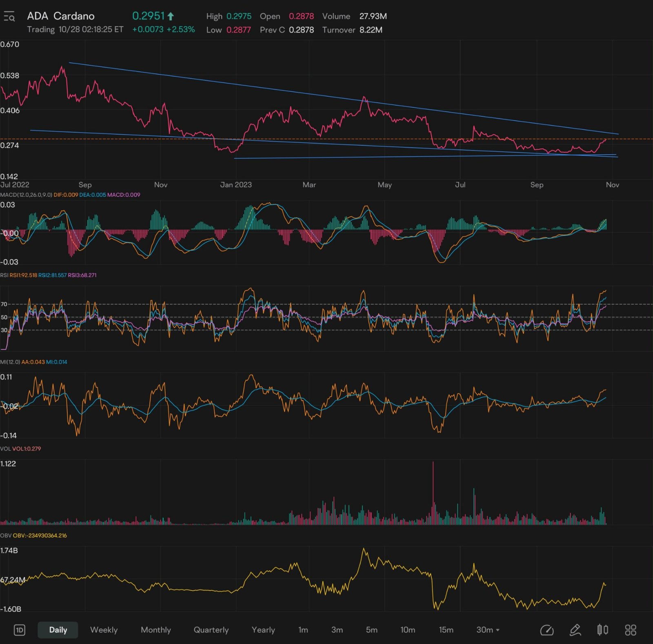Image resolution: width=653 pixels, height=644 pixels.
Task: Expand the 30m interval dropdown
Action: (488, 630)
